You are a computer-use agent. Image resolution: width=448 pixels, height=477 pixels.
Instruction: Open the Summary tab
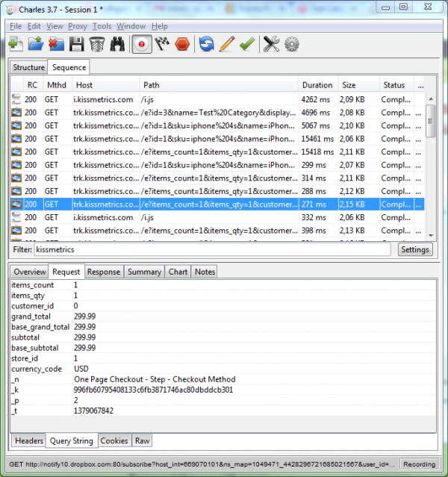[144, 272]
